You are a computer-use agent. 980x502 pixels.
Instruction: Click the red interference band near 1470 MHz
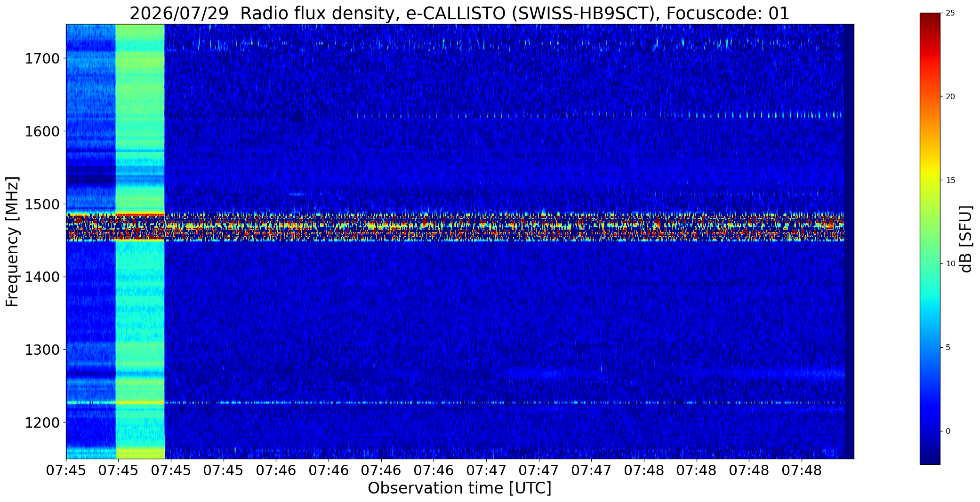pyautogui.click(x=455, y=227)
